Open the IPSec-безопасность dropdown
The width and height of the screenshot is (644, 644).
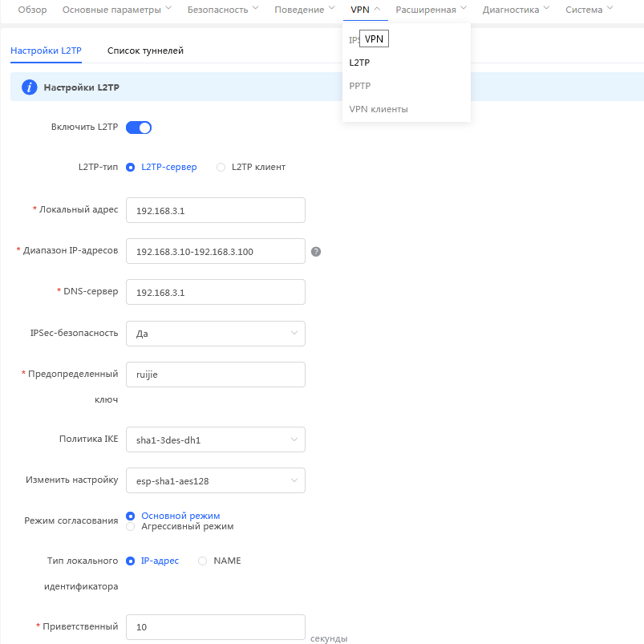click(216, 334)
